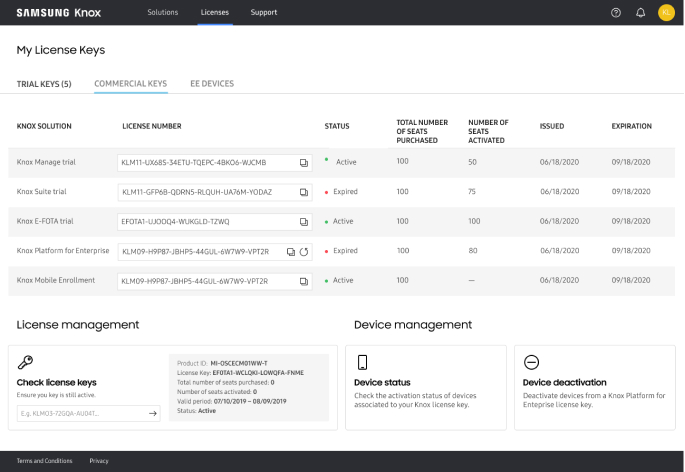Click Active status of Knox Manage trial
The width and height of the screenshot is (685, 472).
tap(346, 162)
